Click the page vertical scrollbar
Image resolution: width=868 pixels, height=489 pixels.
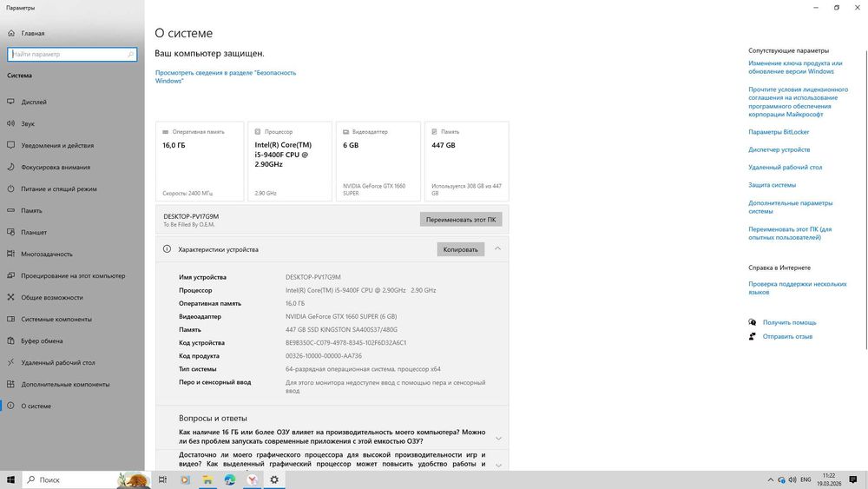[x=865, y=200]
